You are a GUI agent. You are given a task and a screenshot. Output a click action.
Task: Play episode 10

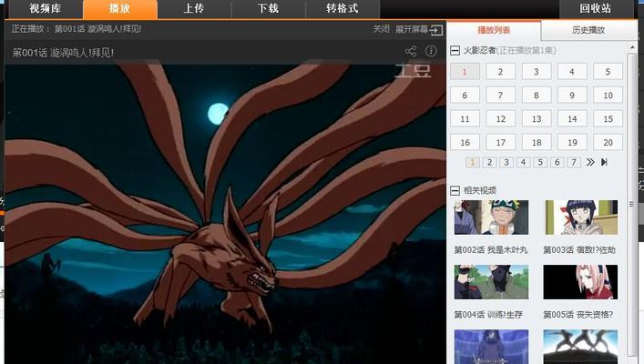pos(608,96)
